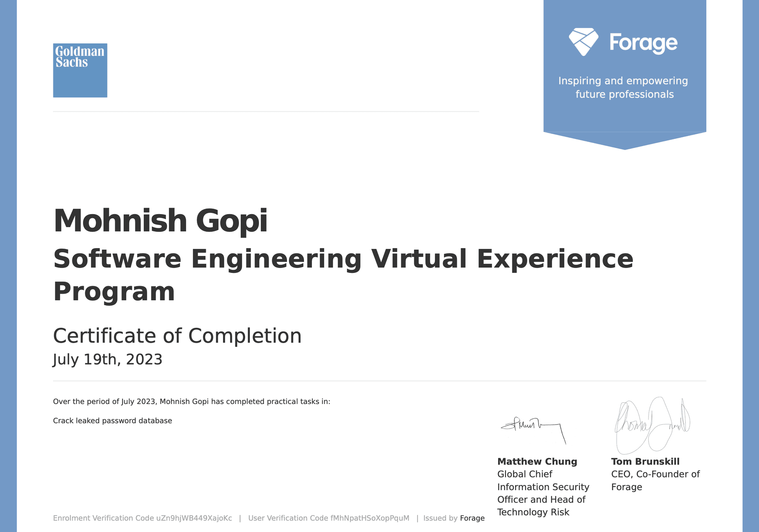The image size is (759, 532).
Task: Click the Forage diamond logo icon
Action: click(583, 42)
